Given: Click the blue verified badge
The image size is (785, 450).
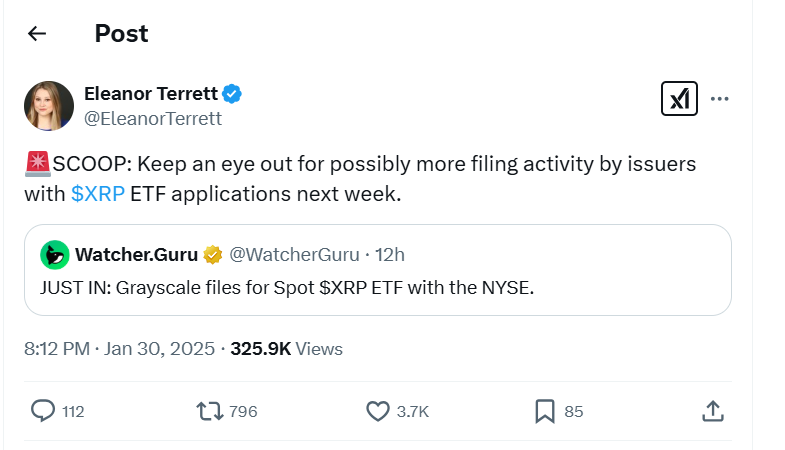Looking at the screenshot, I should 232,95.
